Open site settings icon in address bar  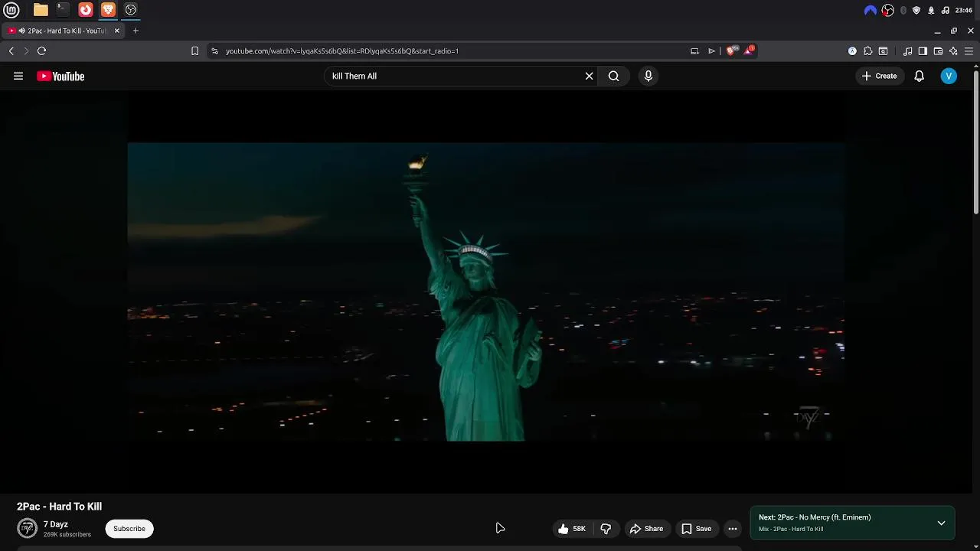[x=215, y=51]
